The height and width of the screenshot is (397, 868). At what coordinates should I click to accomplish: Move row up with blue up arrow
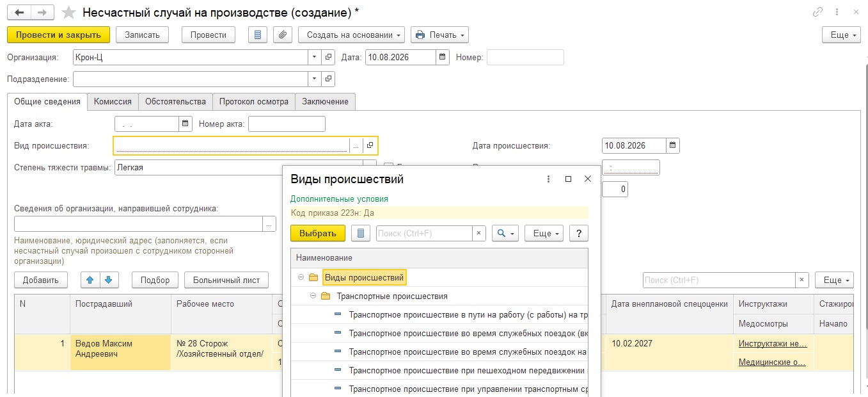point(90,280)
